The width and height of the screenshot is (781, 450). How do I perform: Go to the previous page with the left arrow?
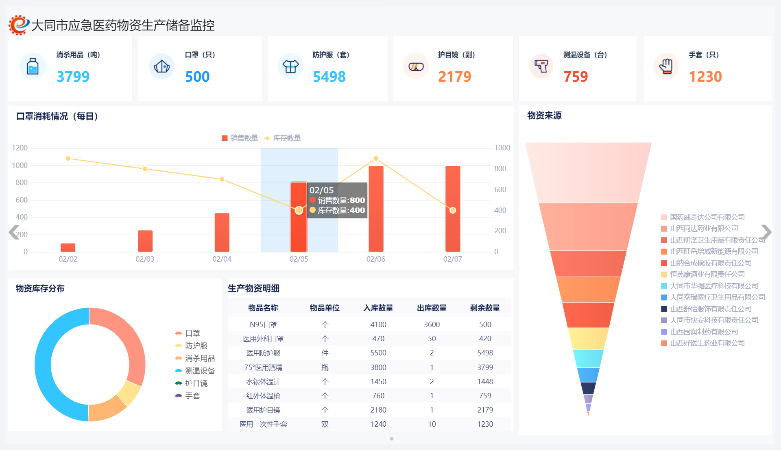[14, 232]
